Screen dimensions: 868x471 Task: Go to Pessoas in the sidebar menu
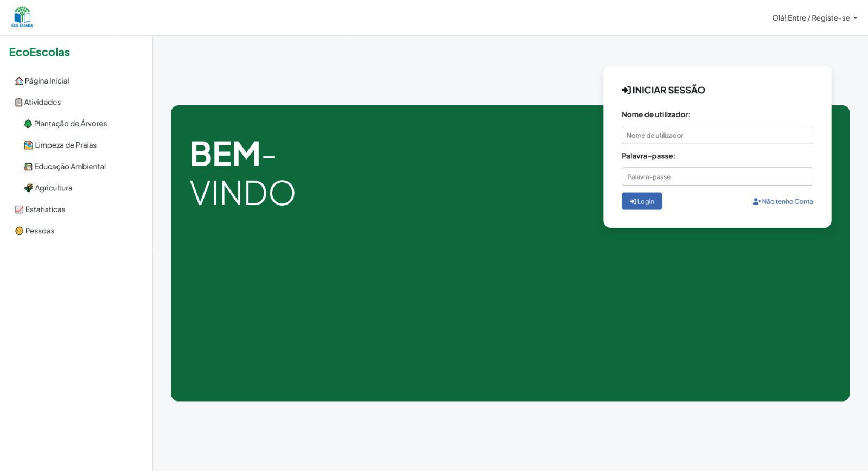pyautogui.click(x=40, y=231)
